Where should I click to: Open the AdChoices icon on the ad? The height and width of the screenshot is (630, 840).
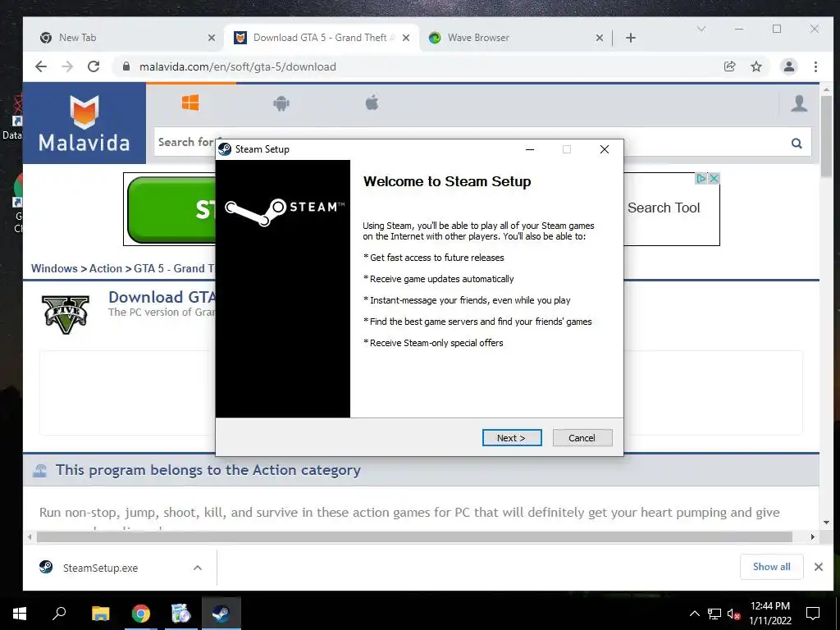701,178
